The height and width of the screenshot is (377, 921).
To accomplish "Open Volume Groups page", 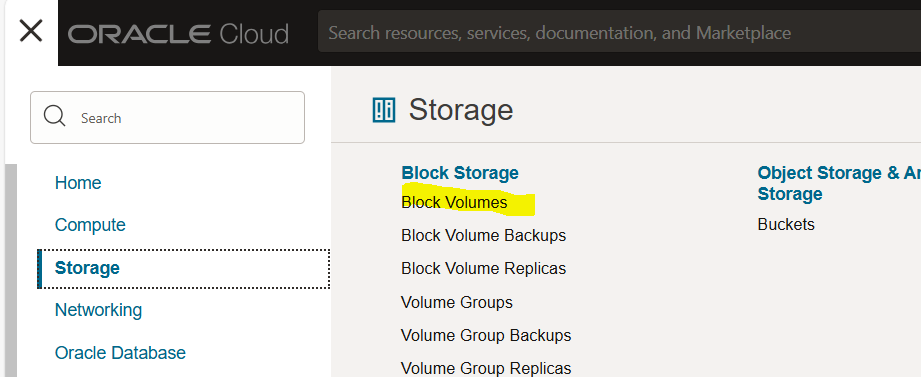I will point(456,302).
